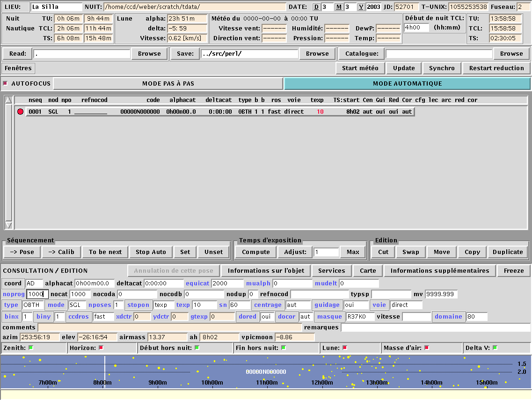Switch to MODE AUTOMATIQUE

pos(407,84)
